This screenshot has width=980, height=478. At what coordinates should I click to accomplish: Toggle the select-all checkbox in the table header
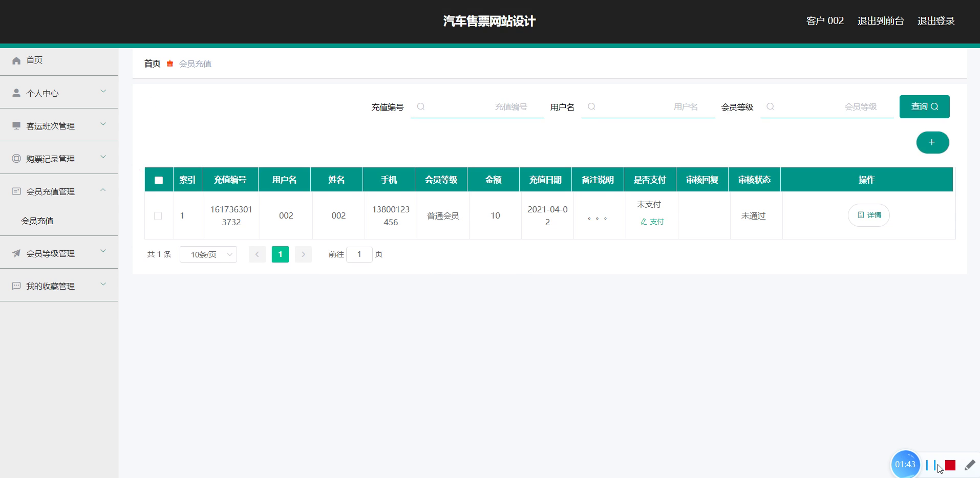(159, 180)
